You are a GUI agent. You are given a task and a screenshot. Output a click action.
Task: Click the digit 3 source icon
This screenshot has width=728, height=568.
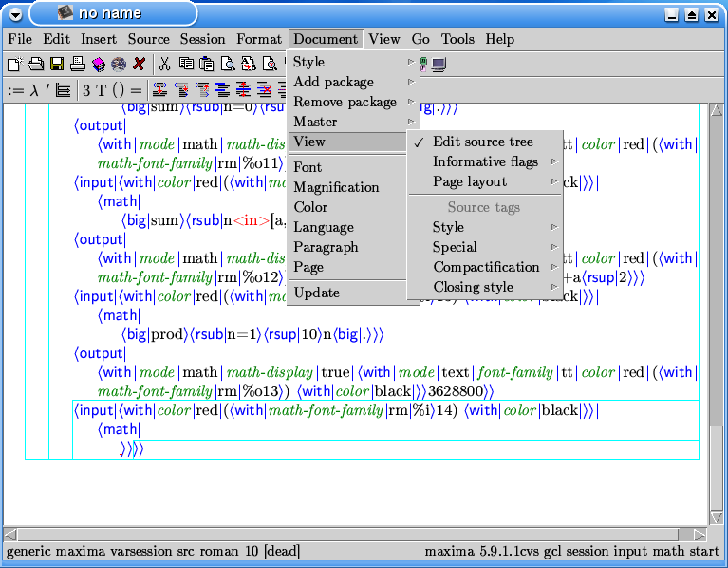86,90
